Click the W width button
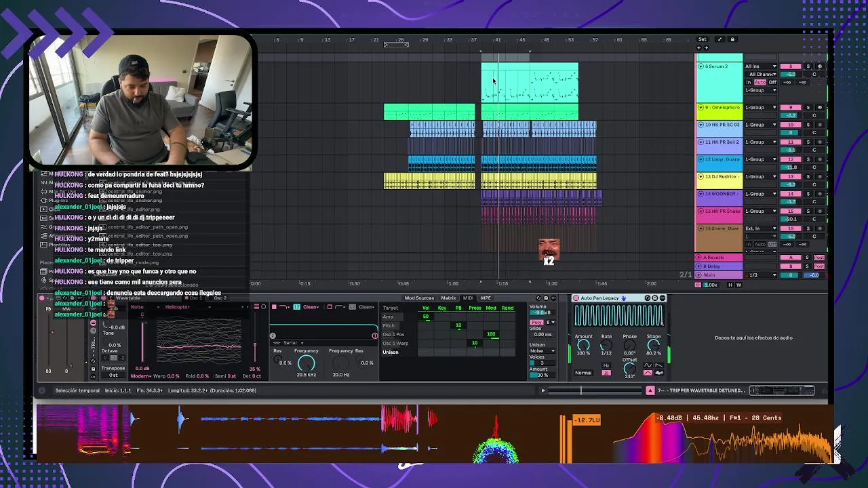Image resolution: width=868 pixels, height=488 pixels. tap(739, 285)
